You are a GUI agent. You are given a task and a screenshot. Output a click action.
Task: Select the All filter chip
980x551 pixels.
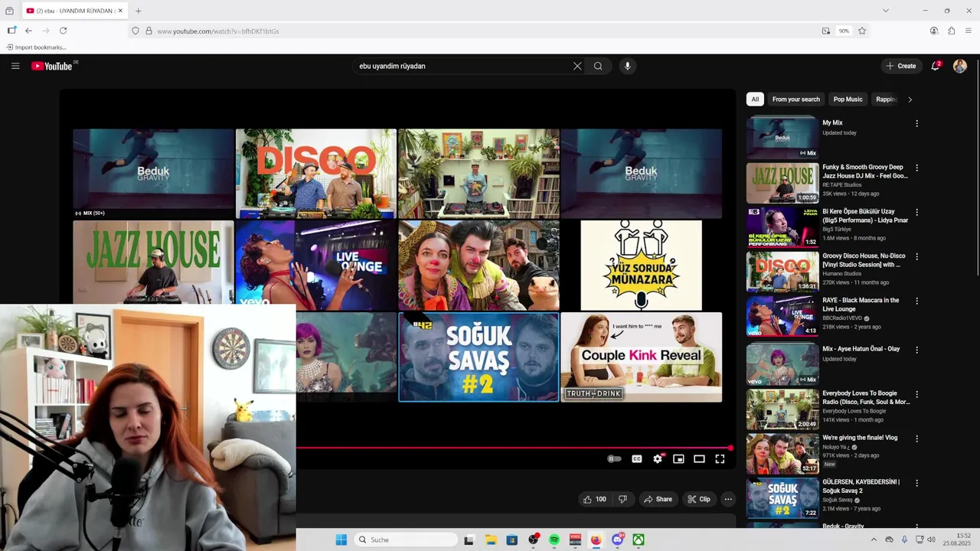pos(755,99)
